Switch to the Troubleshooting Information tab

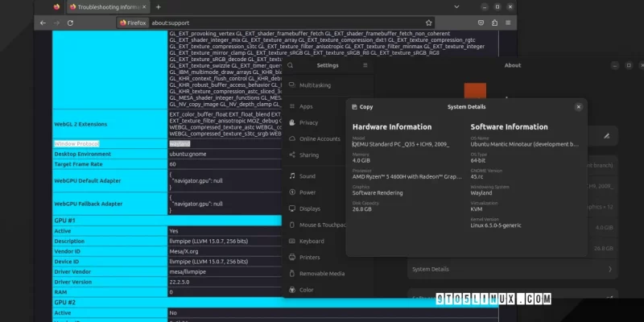(x=108, y=7)
